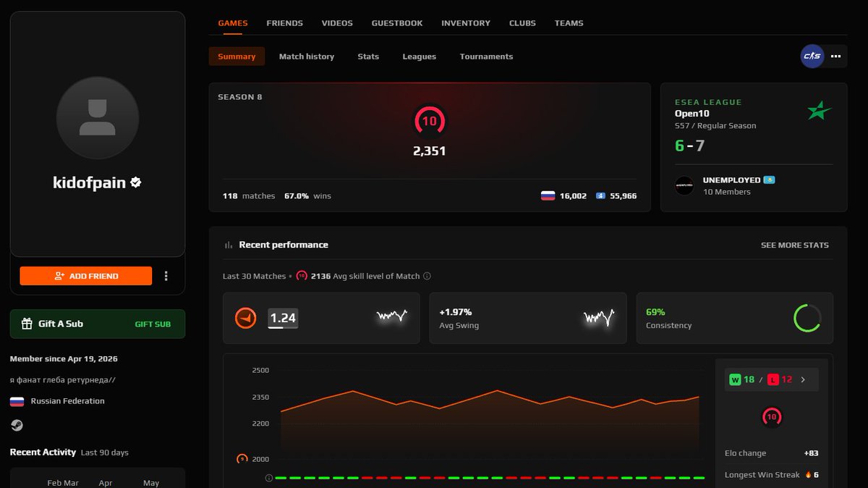Viewport: 868px width, 488px height.
Task: Open the Tournaments sub-tab
Action: [486, 56]
